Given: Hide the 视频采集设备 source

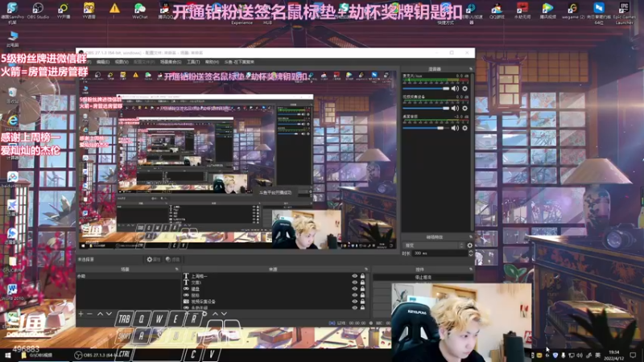Looking at the screenshot, I should [355, 301].
